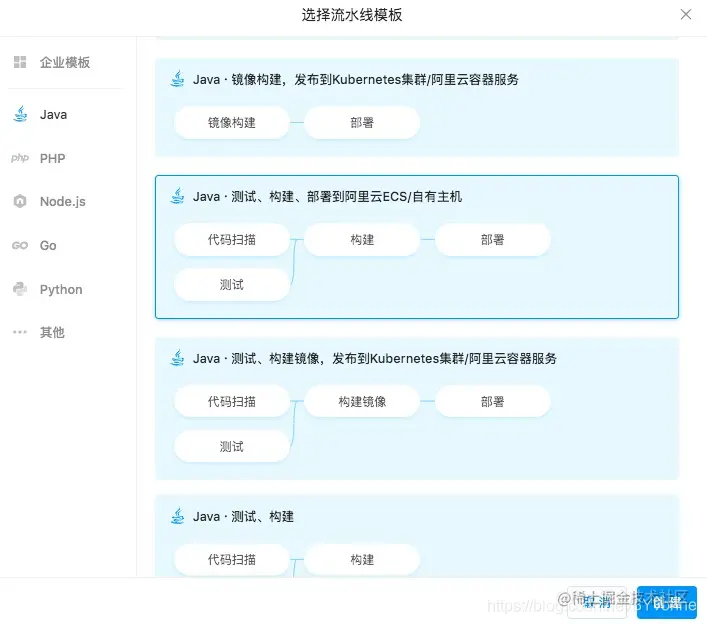Click Java icon of 阿里云ECS/自有主机 template

(x=178, y=196)
